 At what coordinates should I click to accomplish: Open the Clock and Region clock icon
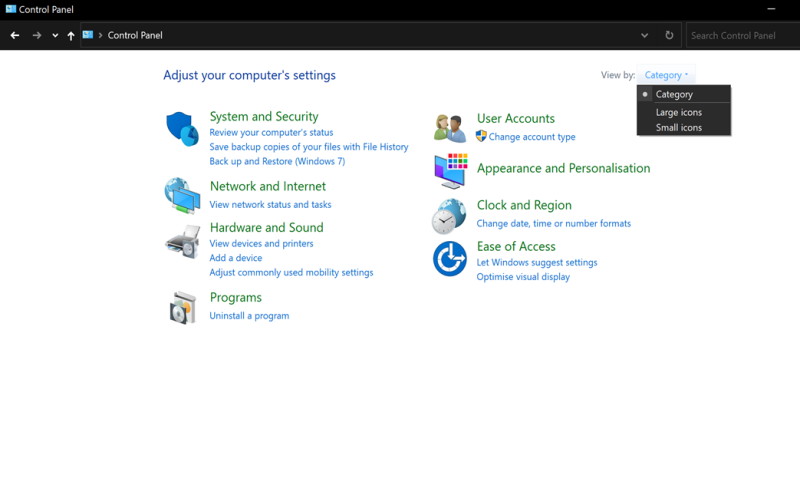click(449, 216)
